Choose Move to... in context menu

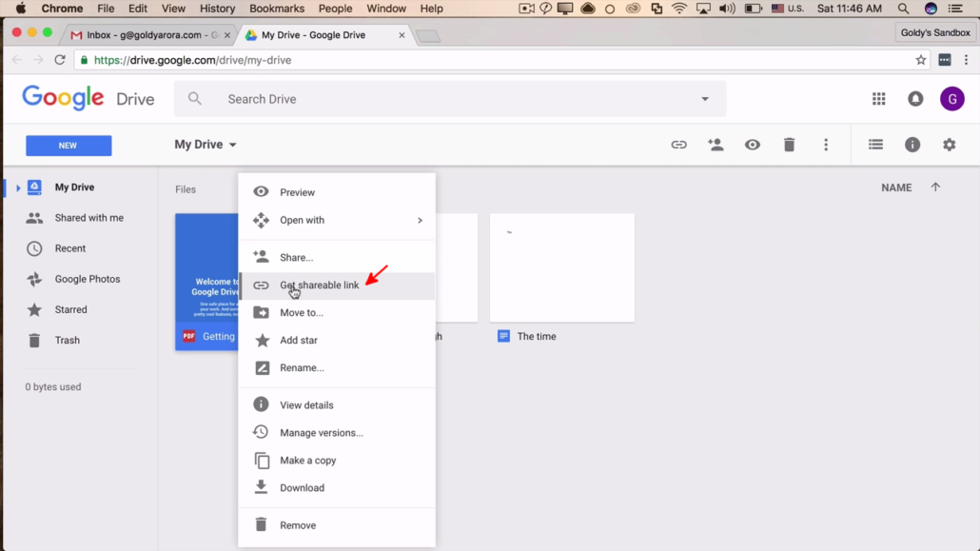[337, 313]
